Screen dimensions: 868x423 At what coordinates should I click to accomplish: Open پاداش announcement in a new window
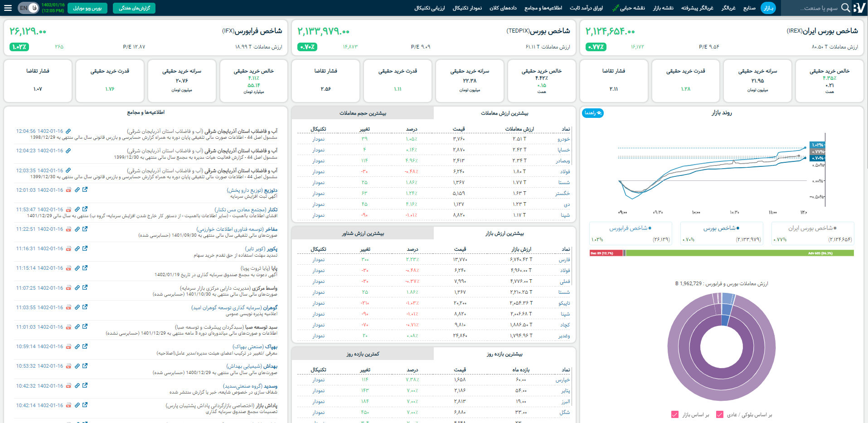[85, 405]
